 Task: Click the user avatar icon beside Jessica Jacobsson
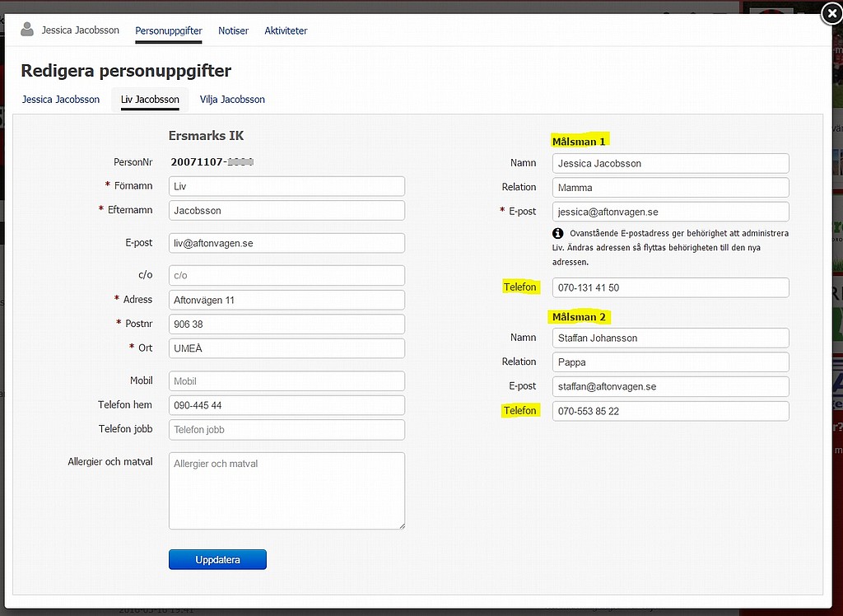28,30
